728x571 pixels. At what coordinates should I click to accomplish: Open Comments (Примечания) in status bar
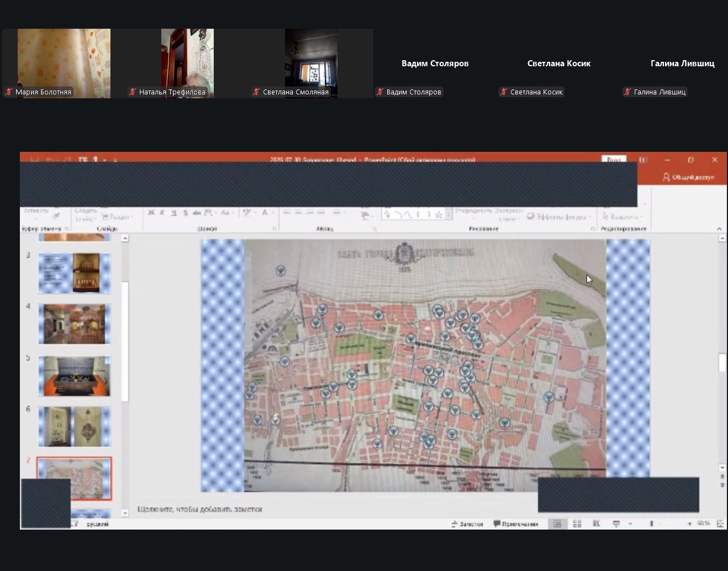click(x=516, y=524)
